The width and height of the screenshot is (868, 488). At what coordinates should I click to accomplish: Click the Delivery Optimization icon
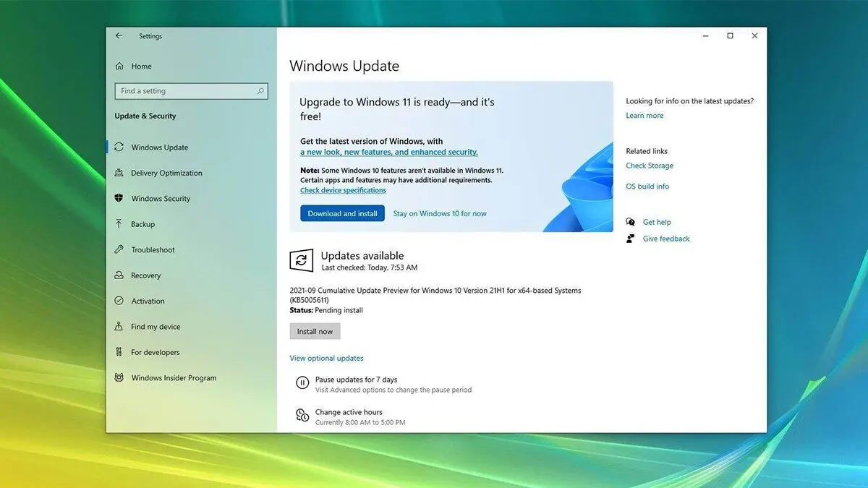tap(119, 173)
